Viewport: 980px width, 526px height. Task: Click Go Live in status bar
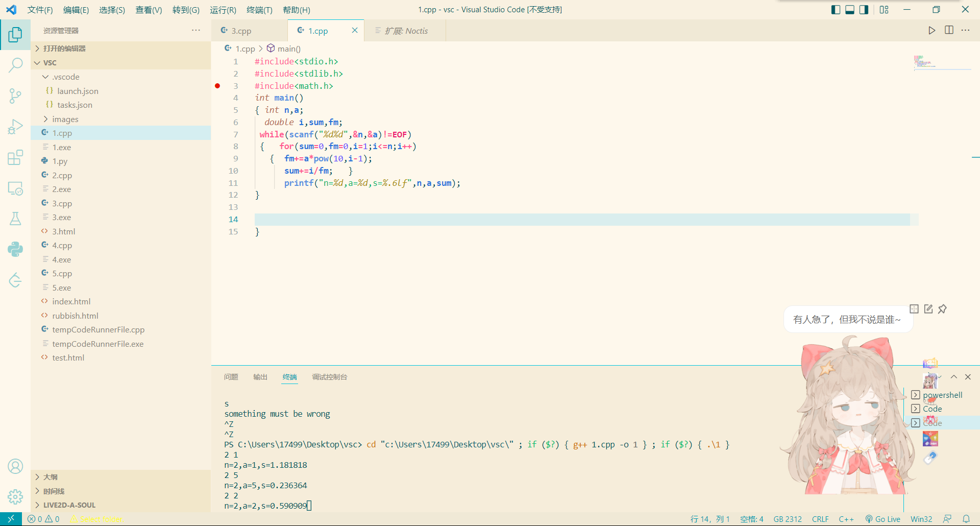[x=883, y=519]
